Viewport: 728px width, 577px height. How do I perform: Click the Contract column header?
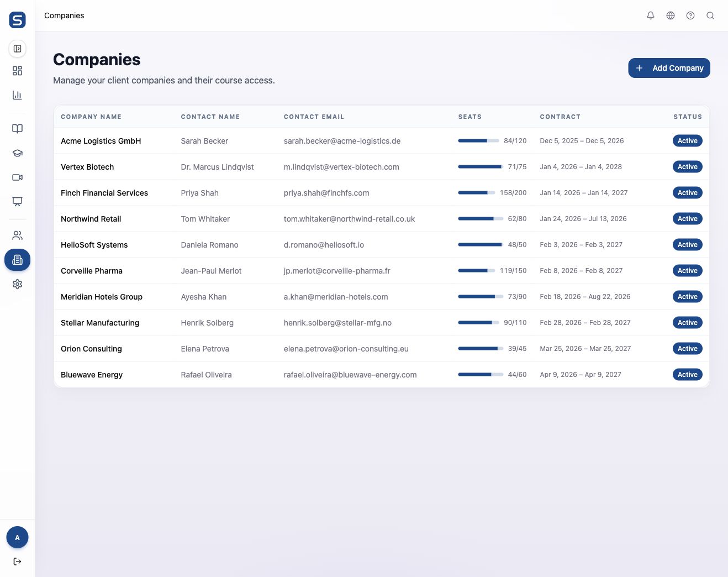coord(560,117)
